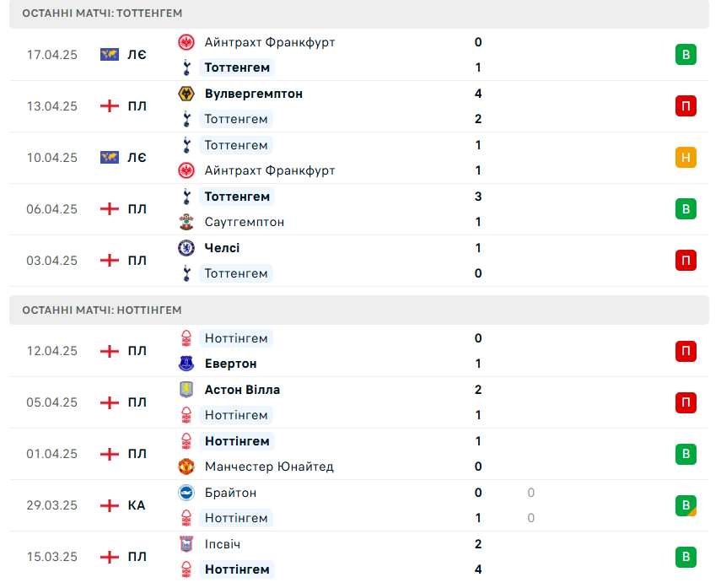Click the Everton club crest icon
Viewport: 721px width, 588px height.
(186, 364)
